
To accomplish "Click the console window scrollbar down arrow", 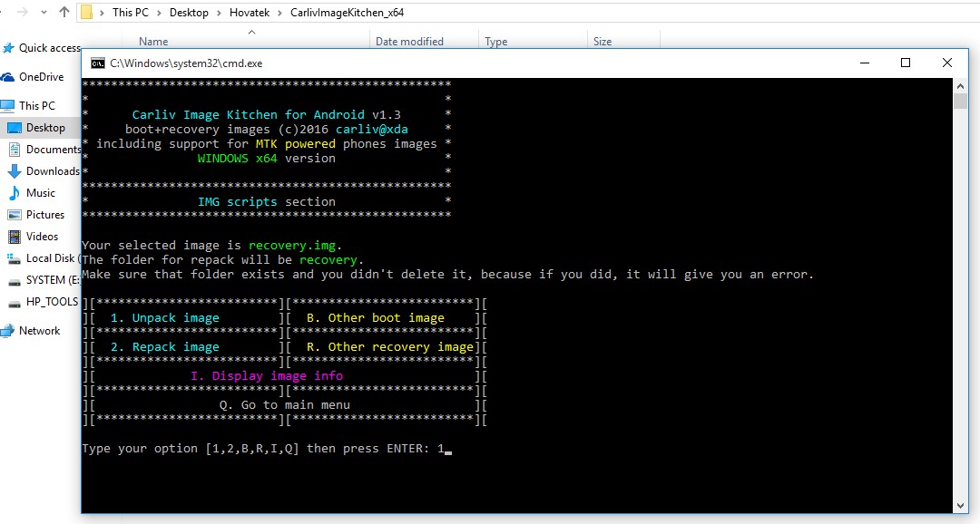I will [960, 505].
